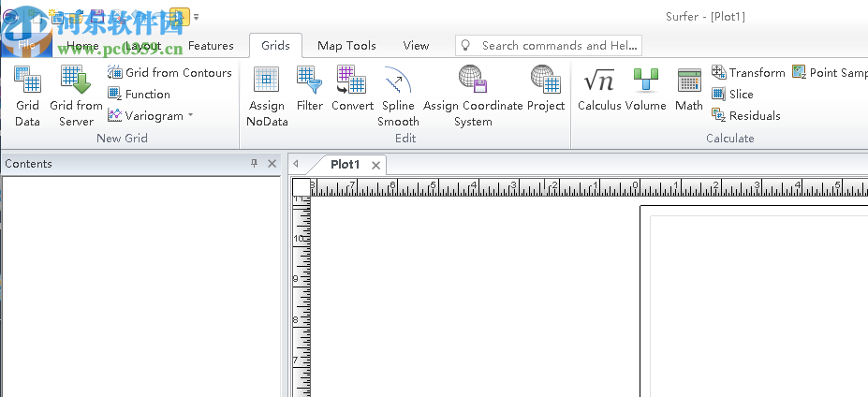Click the Volume calculation tool

point(645,89)
